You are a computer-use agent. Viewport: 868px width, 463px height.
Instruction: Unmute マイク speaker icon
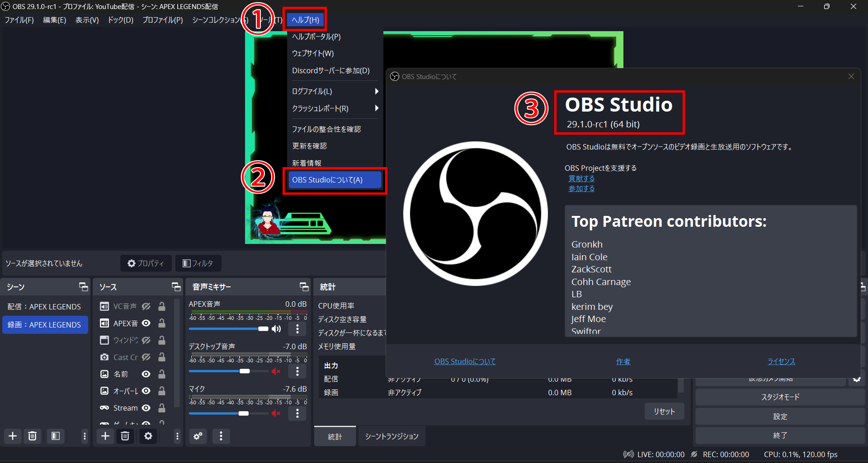point(276,413)
